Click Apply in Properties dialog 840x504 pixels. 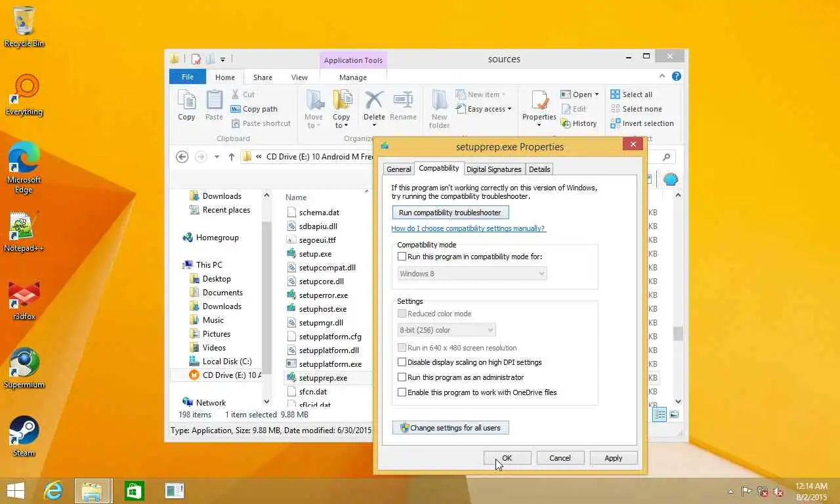[613, 458]
